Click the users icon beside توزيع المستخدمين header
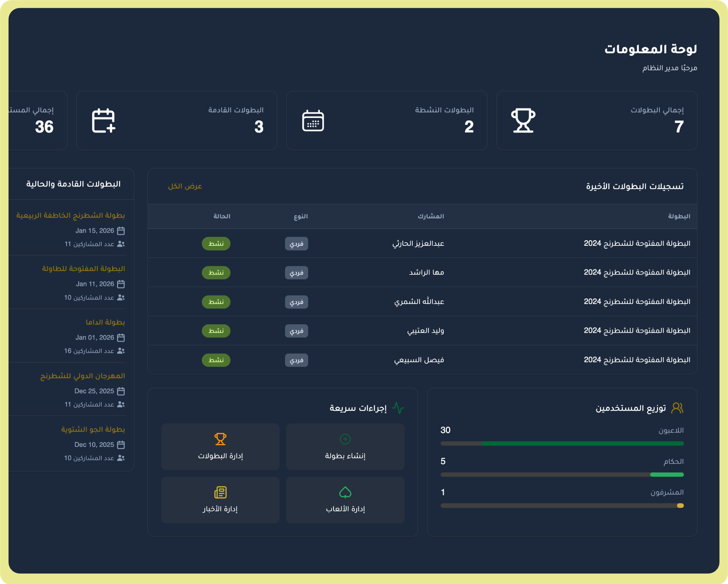 tap(677, 408)
